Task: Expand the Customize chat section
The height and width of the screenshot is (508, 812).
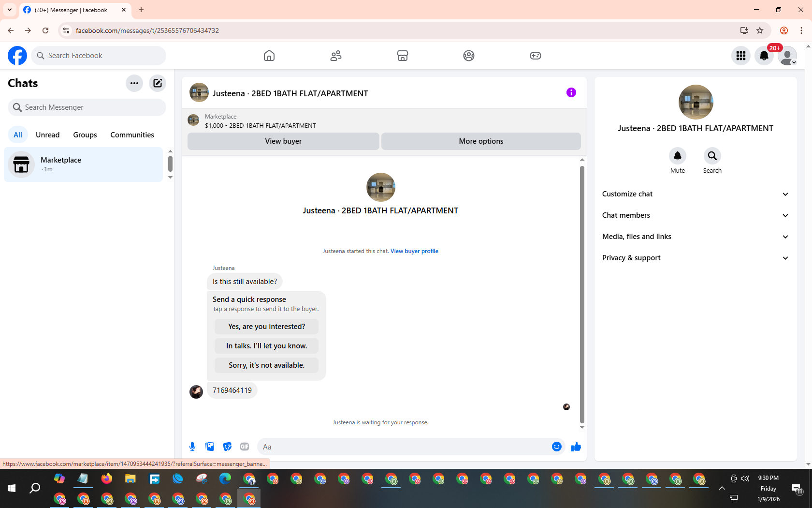Action: [695, 194]
